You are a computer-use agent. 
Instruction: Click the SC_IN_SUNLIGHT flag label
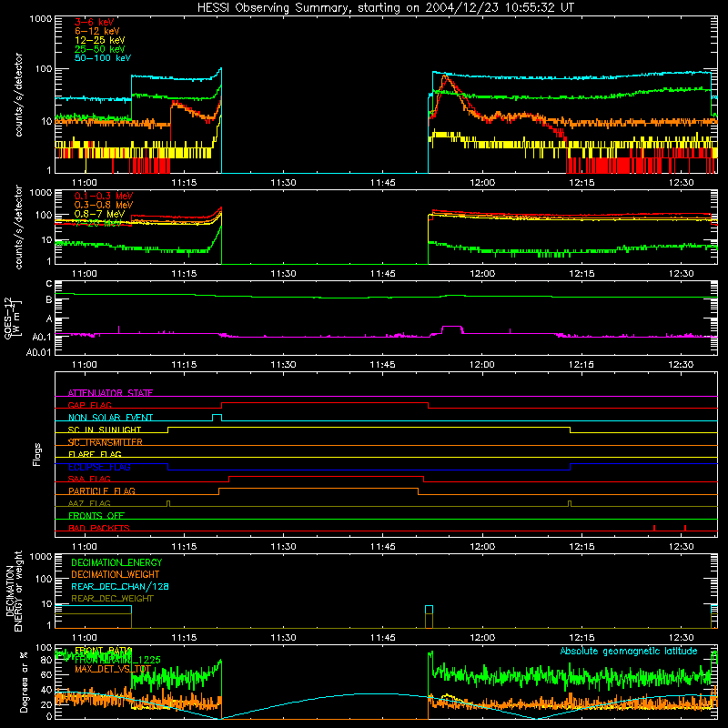(105, 430)
